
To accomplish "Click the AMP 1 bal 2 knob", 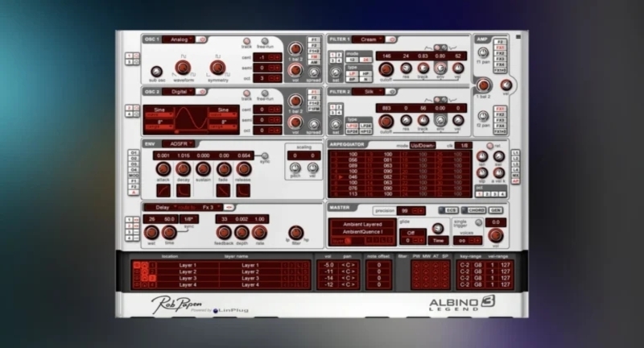I will 484,85.
